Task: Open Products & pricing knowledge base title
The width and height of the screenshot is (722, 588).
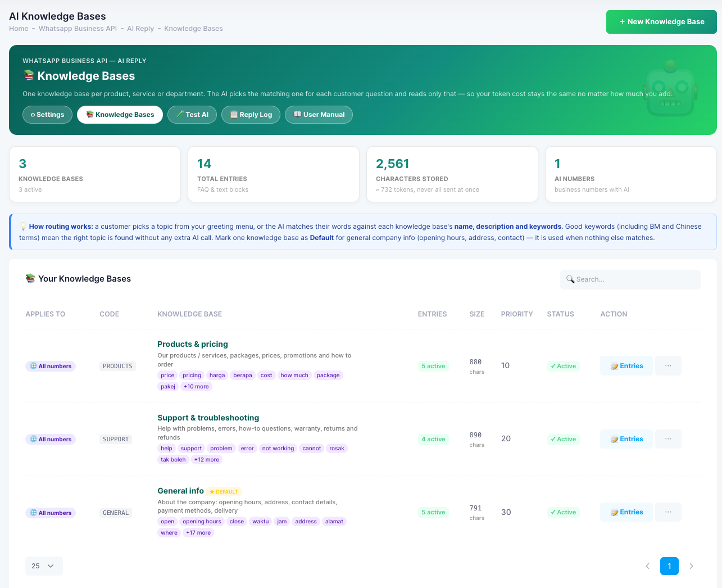Action: point(193,344)
